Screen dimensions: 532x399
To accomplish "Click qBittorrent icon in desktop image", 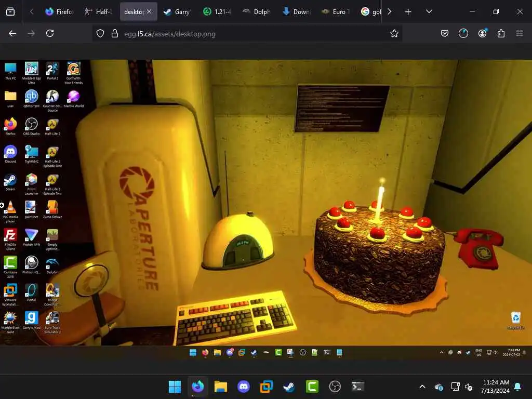I will pyautogui.click(x=31, y=98).
